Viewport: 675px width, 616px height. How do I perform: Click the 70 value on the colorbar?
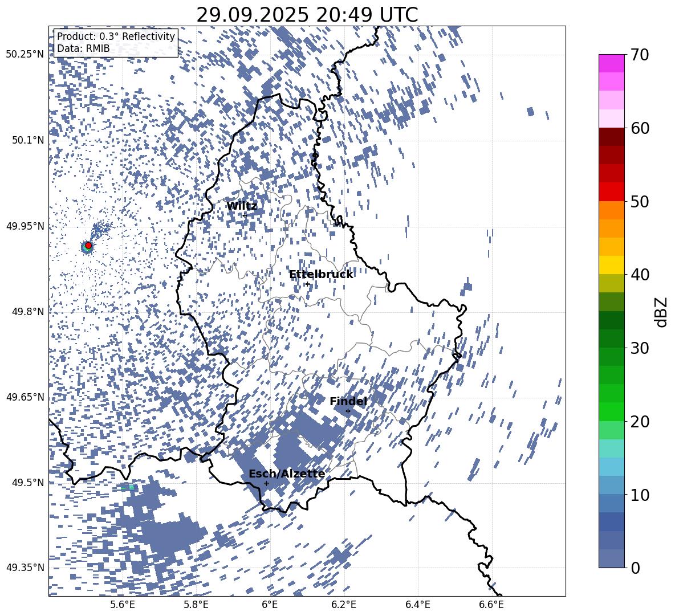point(640,55)
